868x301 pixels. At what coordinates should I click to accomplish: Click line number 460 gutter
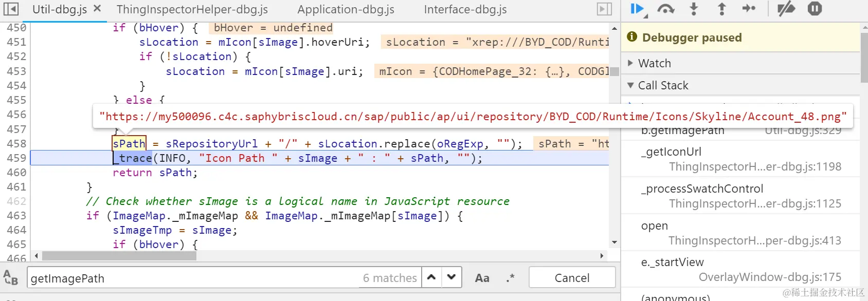[x=16, y=173]
